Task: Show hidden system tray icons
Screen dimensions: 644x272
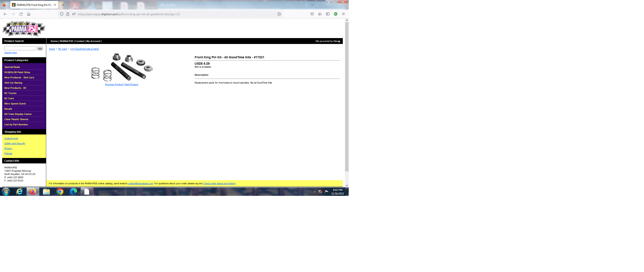Action: click(x=314, y=192)
